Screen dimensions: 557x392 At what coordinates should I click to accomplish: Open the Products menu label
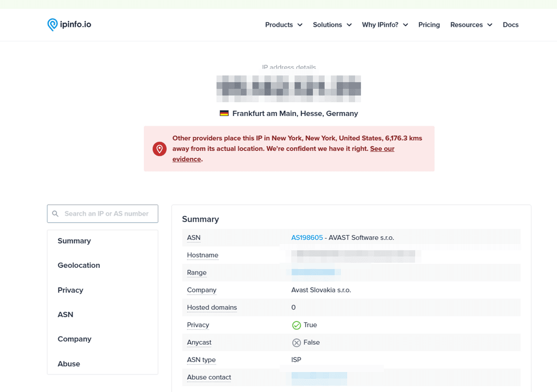(x=279, y=25)
